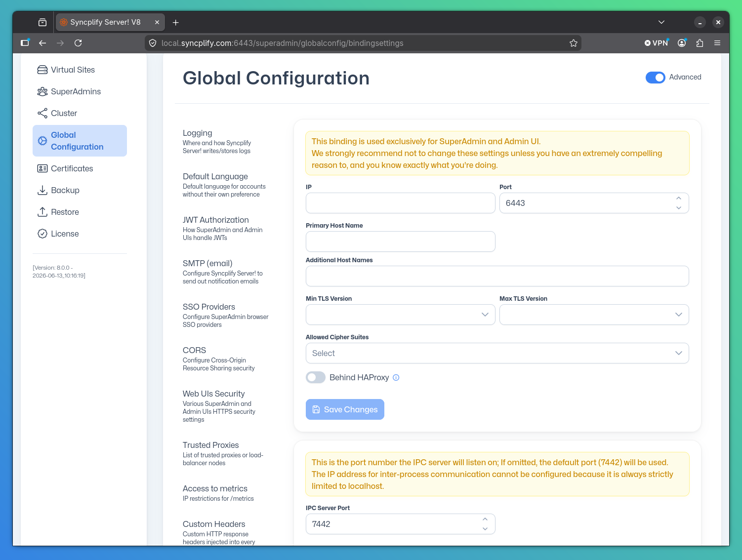The width and height of the screenshot is (742, 560).
Task: Reload the page
Action: (78, 43)
